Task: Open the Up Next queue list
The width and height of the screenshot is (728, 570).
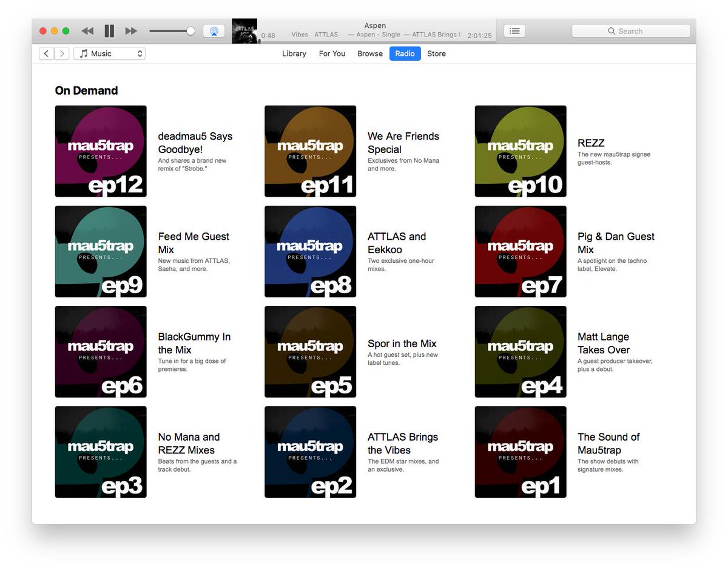Action: pos(514,30)
